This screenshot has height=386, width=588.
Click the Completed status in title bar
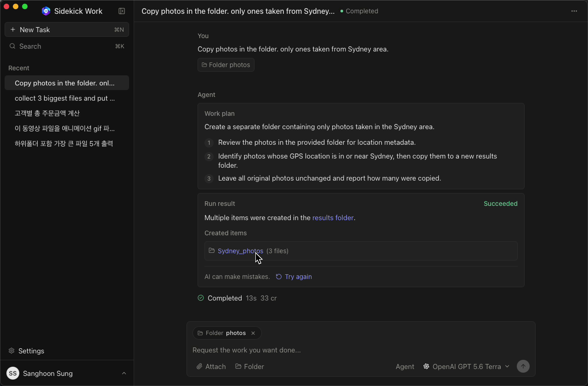tap(359, 11)
